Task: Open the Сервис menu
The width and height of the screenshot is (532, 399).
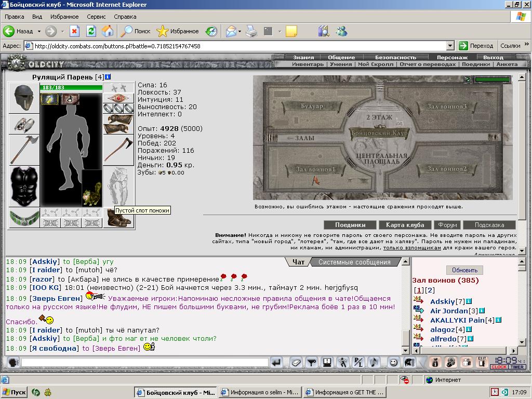Action: point(96,17)
